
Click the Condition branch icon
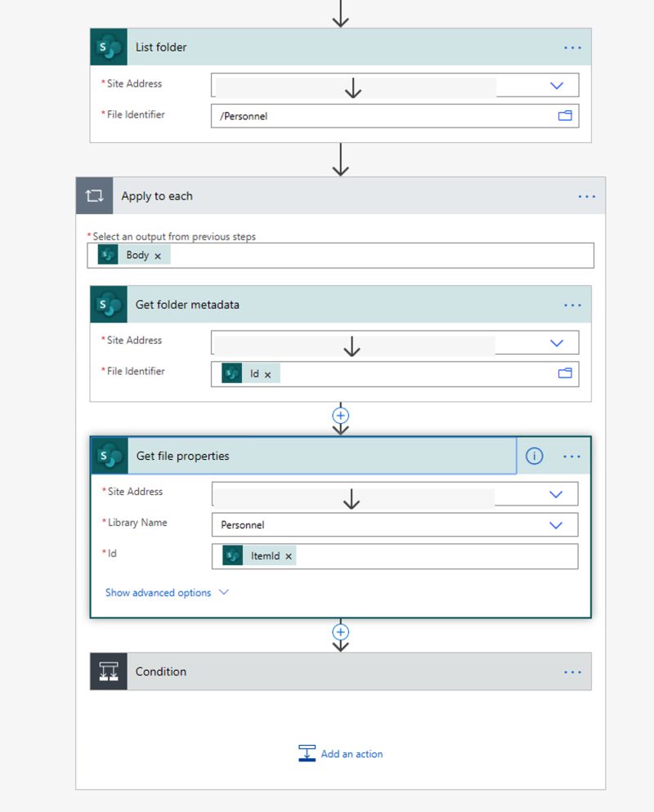pyautogui.click(x=109, y=671)
